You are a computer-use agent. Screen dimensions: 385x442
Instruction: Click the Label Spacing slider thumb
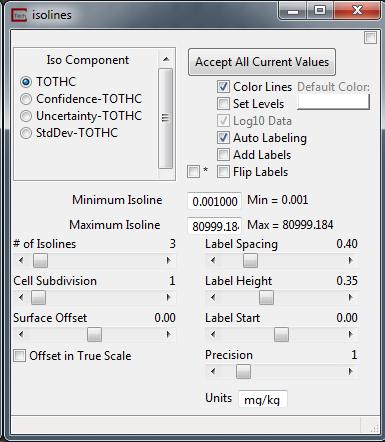tap(250, 261)
